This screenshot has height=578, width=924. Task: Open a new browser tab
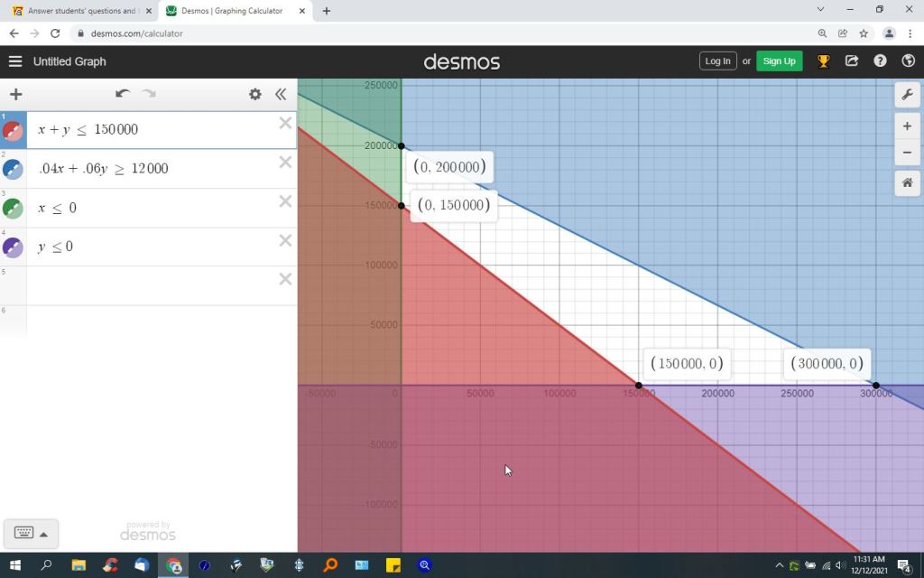click(327, 11)
